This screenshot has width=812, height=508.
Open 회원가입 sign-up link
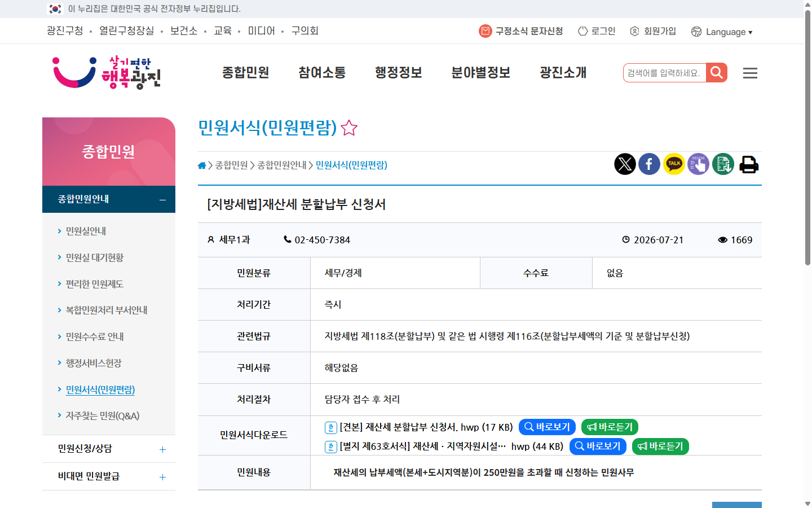(653, 31)
